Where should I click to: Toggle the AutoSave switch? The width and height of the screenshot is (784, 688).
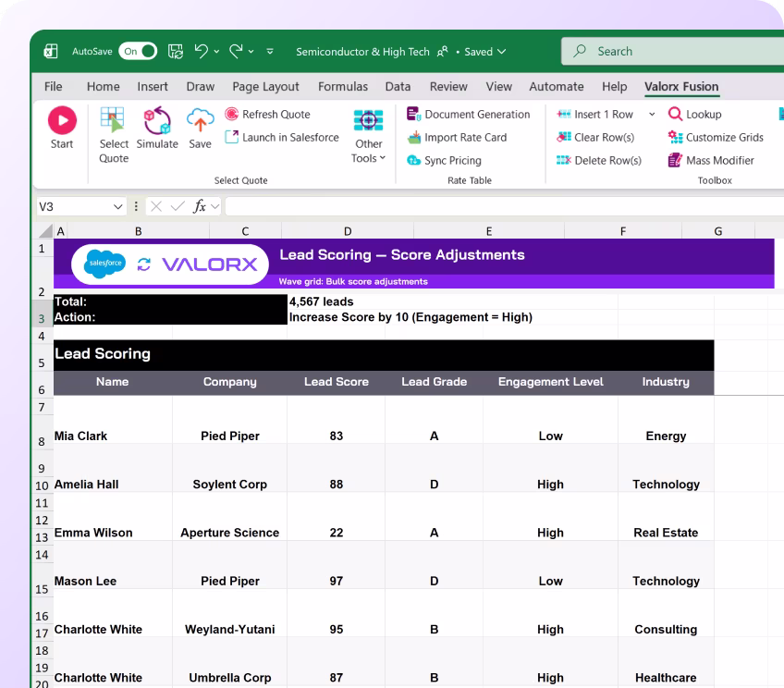(x=138, y=51)
